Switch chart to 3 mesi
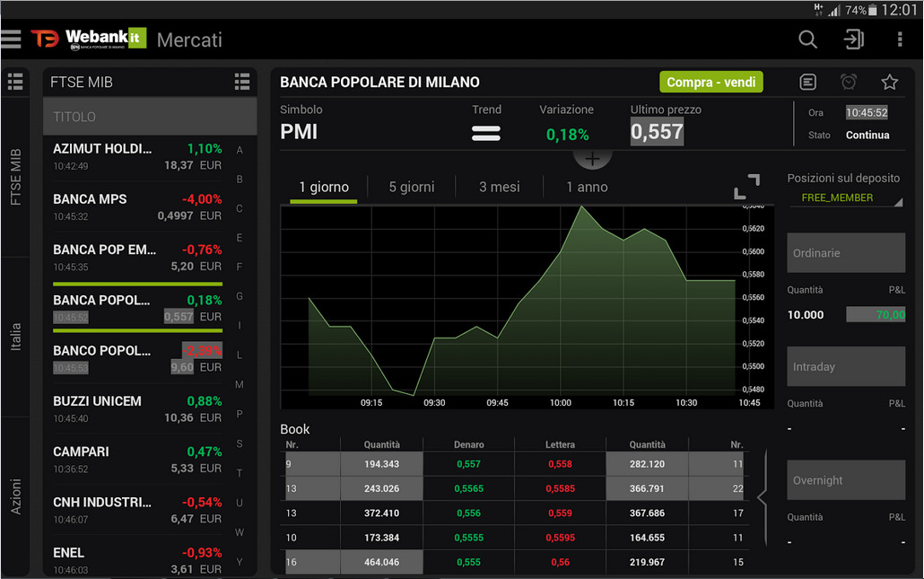This screenshot has height=579, width=924. tap(499, 188)
